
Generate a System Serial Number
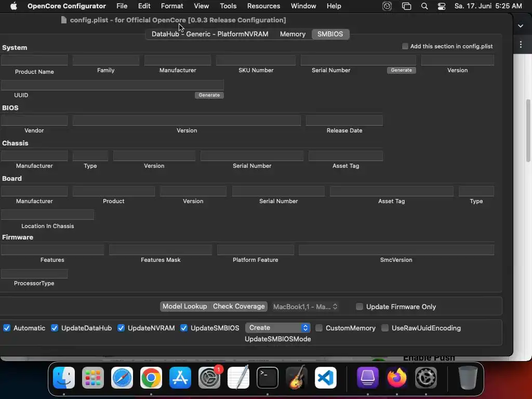coord(402,70)
